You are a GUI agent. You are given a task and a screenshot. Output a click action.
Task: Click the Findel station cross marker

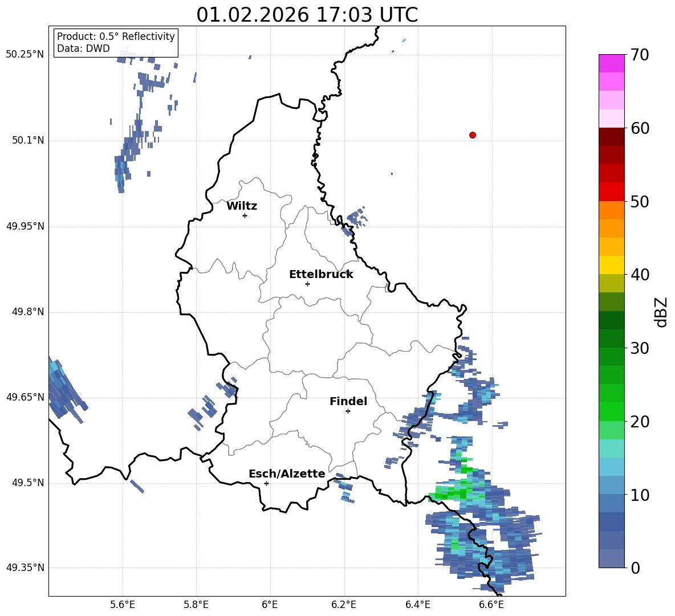click(x=348, y=411)
